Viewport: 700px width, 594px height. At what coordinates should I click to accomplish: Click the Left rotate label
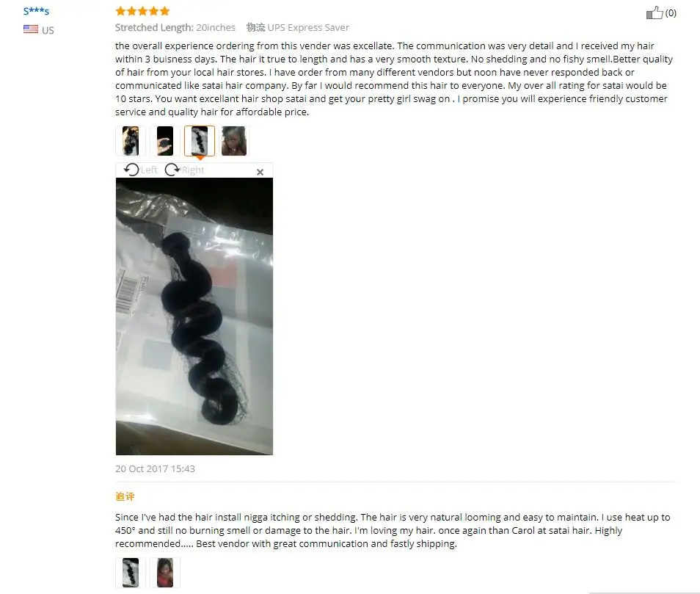pyautogui.click(x=149, y=170)
